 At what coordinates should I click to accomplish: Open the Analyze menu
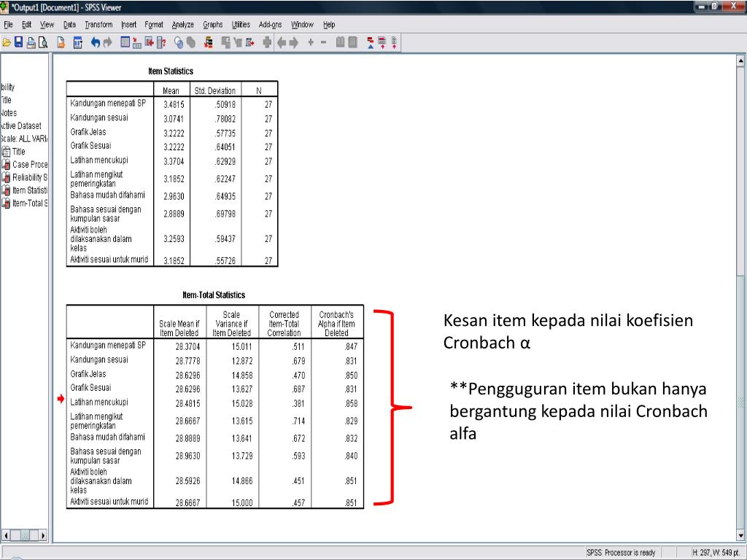tap(182, 24)
